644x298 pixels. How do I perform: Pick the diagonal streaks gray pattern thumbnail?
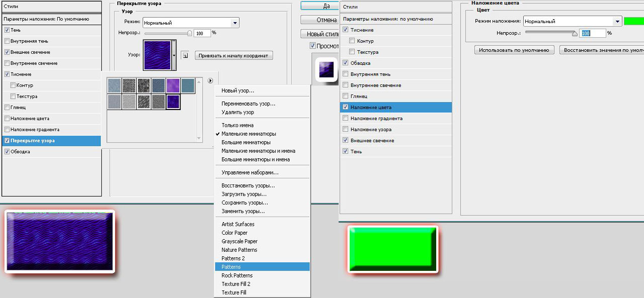144,102
